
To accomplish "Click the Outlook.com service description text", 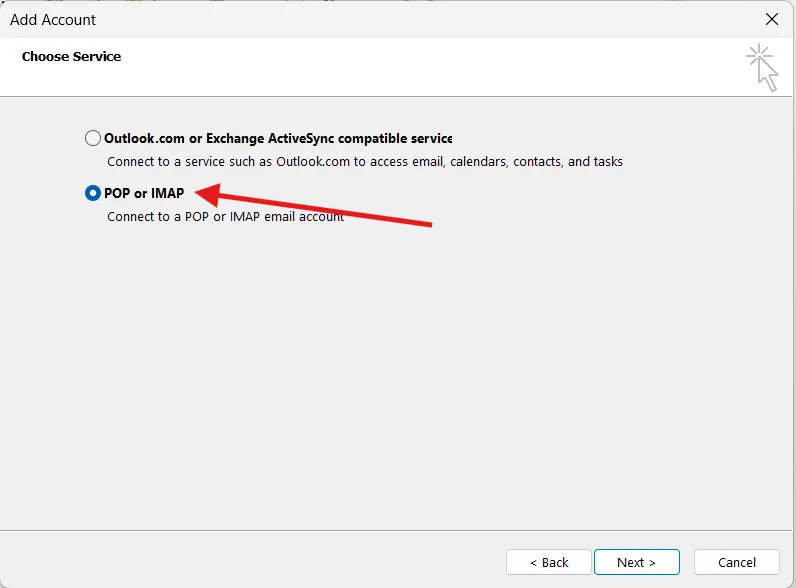I will (364, 161).
